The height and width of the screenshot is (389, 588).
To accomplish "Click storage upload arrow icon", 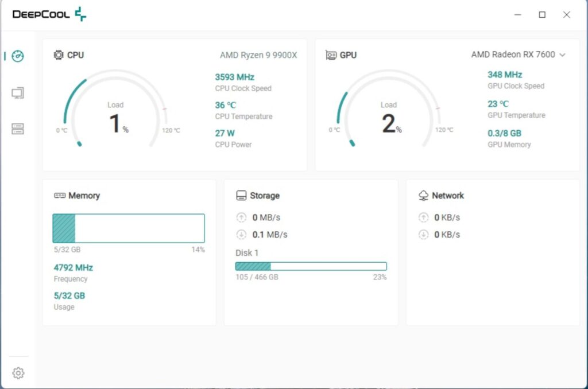I will tap(241, 217).
